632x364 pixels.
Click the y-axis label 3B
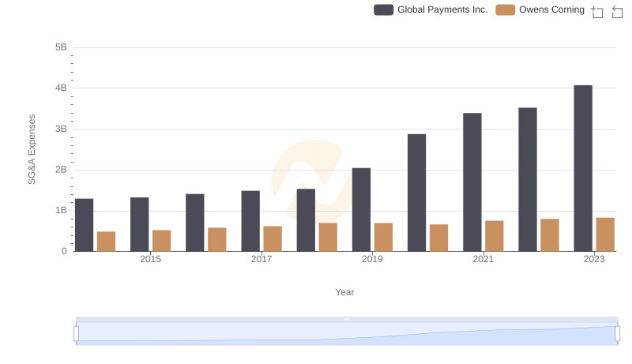(x=61, y=129)
